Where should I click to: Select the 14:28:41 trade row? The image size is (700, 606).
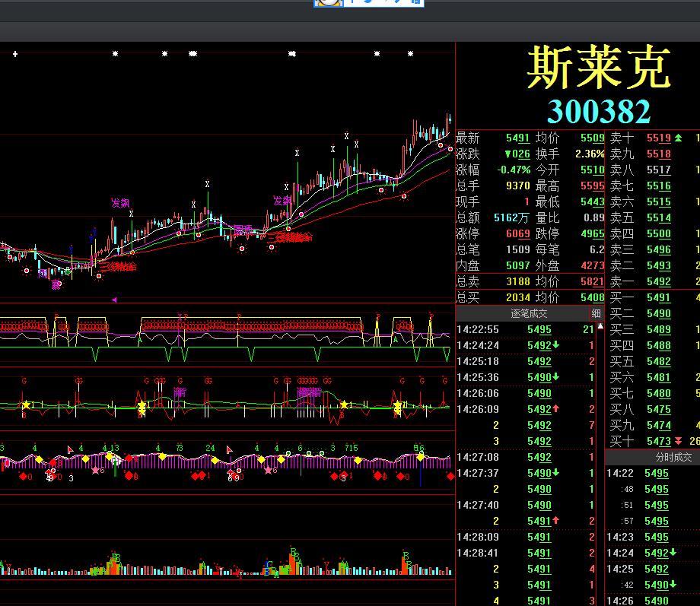(x=526, y=553)
